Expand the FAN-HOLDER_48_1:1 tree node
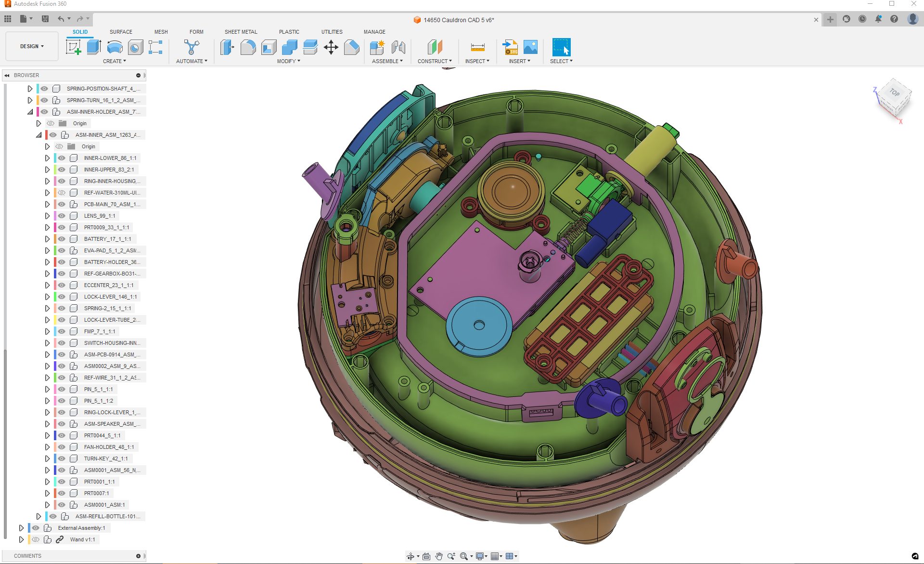 (x=47, y=447)
